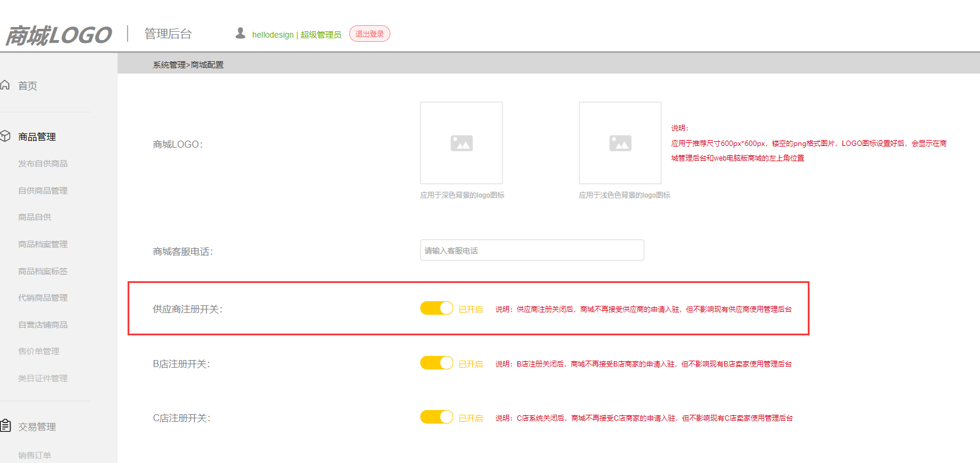Image resolution: width=980 pixels, height=463 pixels.
Task: Open 商品档案标签 in the sidebar
Action: coord(43,271)
